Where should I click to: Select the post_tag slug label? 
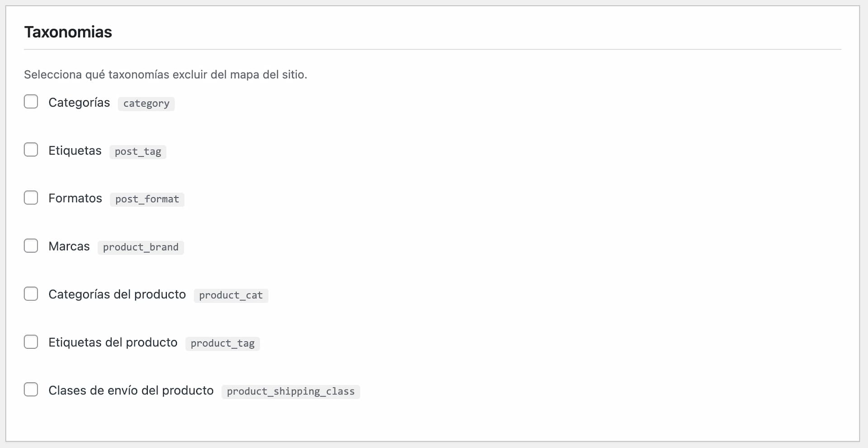[x=137, y=152]
